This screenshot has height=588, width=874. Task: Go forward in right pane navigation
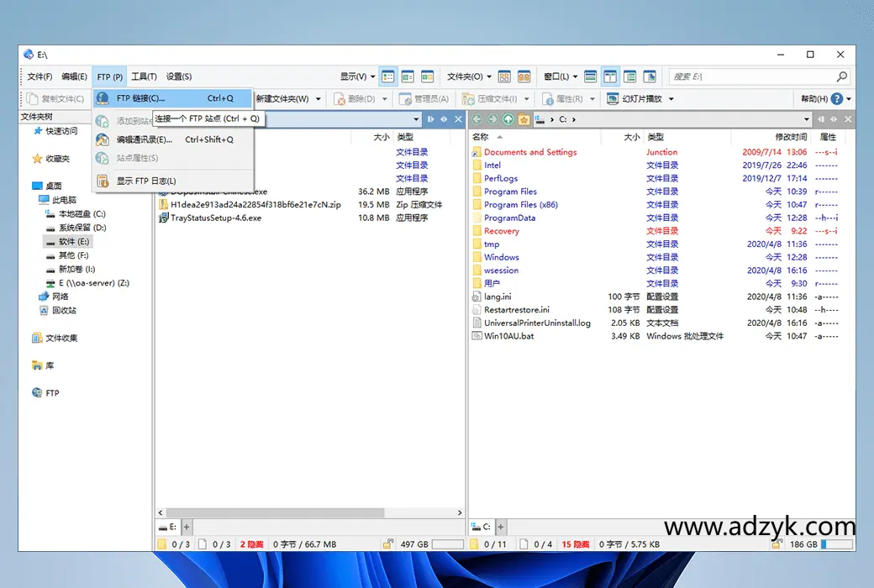coord(492,118)
